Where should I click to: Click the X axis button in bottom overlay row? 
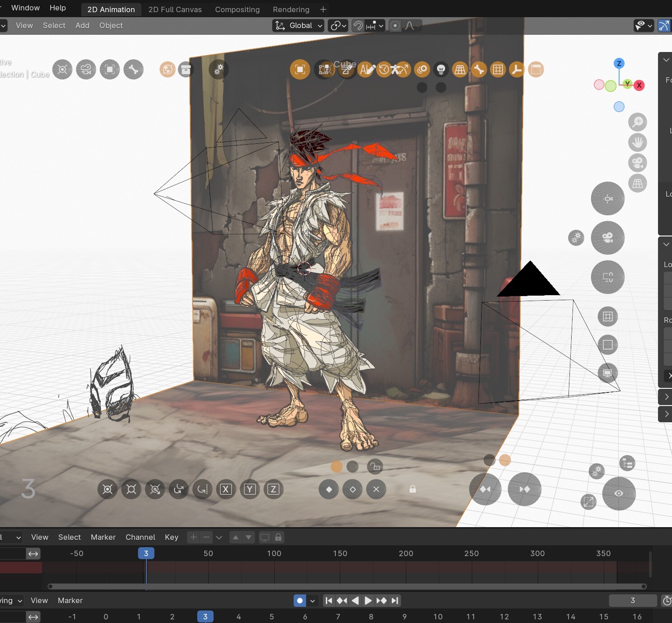(x=226, y=489)
